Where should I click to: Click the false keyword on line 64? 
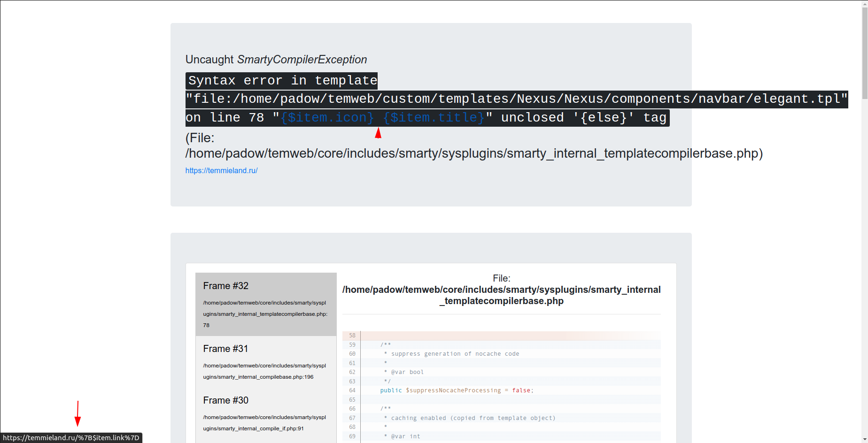pos(521,390)
